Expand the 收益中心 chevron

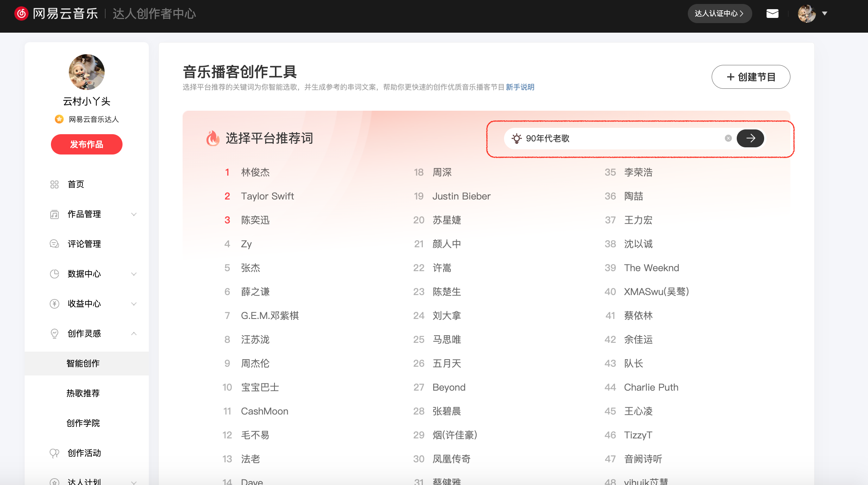[x=134, y=304]
